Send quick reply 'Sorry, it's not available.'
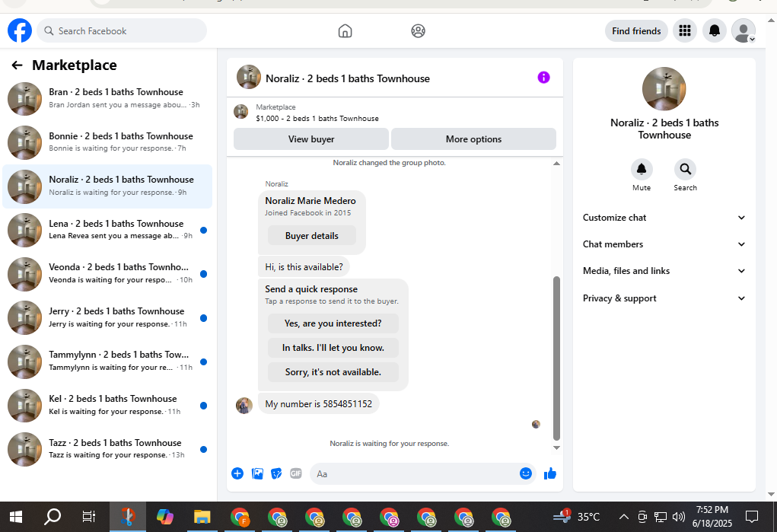777x532 pixels. coord(333,372)
